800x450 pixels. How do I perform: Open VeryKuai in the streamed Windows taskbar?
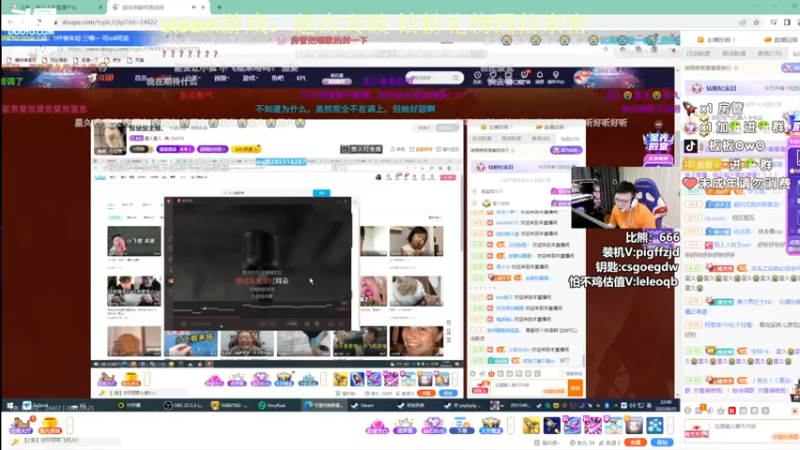click(x=272, y=406)
